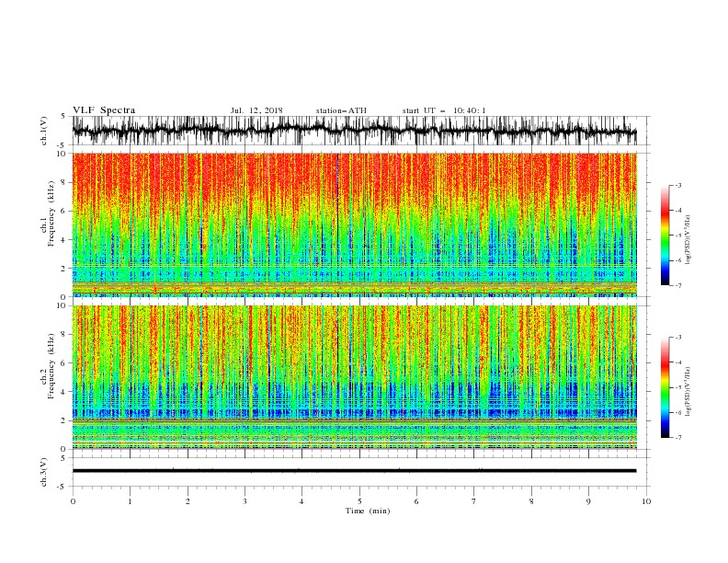Click the time axis tick label "7"
728x563 pixels.
pos(473,501)
